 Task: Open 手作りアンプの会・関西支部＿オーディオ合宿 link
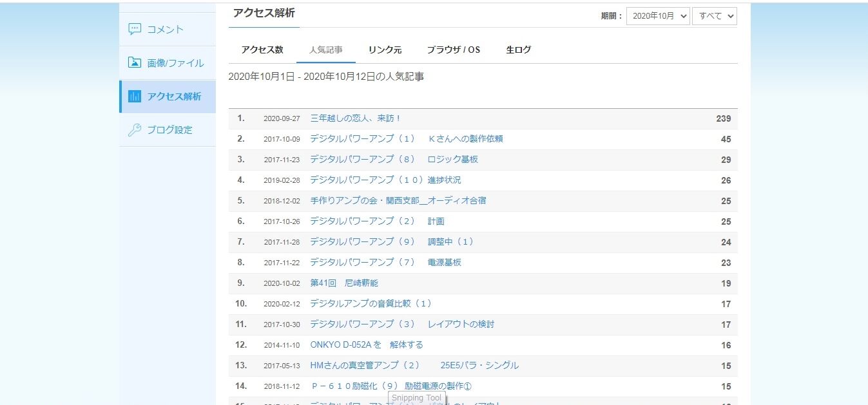(x=398, y=200)
